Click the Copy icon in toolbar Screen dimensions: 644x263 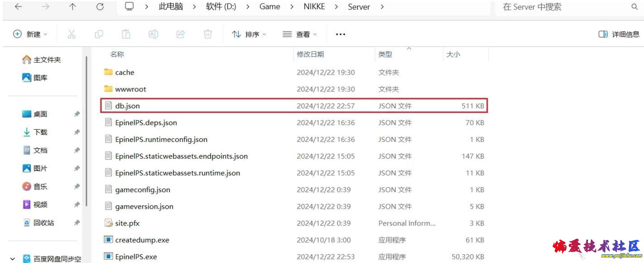tap(99, 34)
